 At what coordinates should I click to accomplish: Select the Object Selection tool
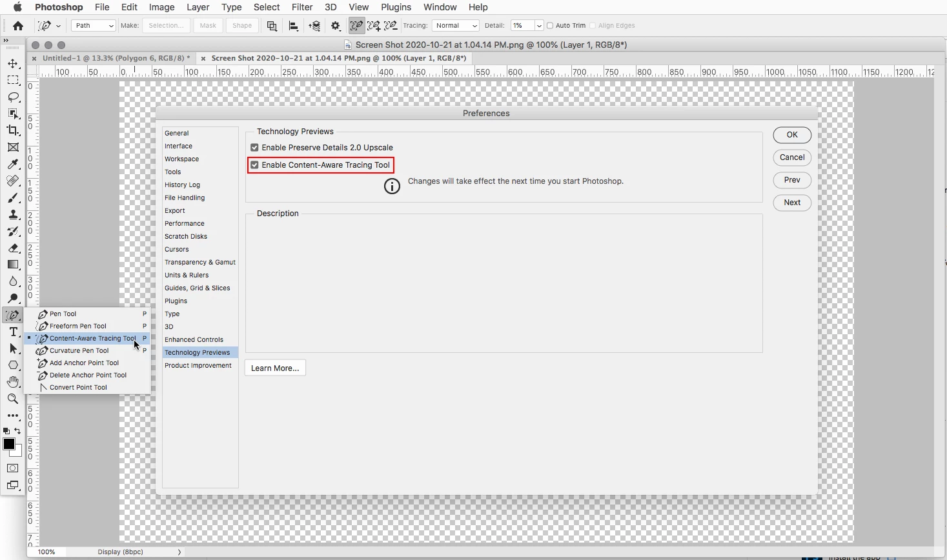point(13,114)
